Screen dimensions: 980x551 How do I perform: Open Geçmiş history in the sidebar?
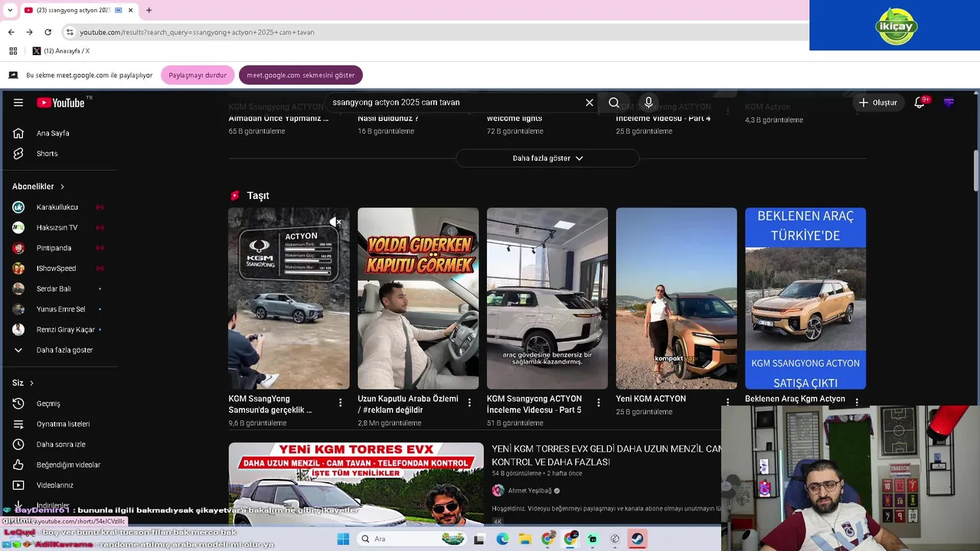click(48, 403)
